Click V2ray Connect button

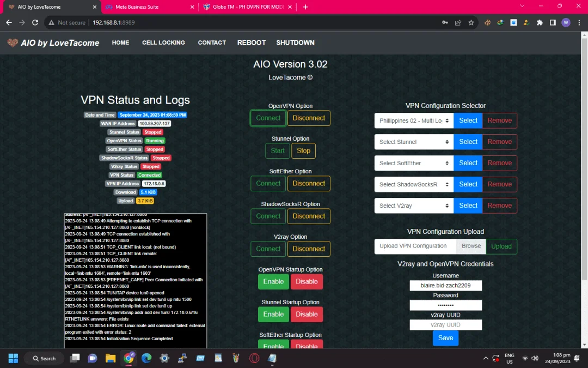(268, 249)
